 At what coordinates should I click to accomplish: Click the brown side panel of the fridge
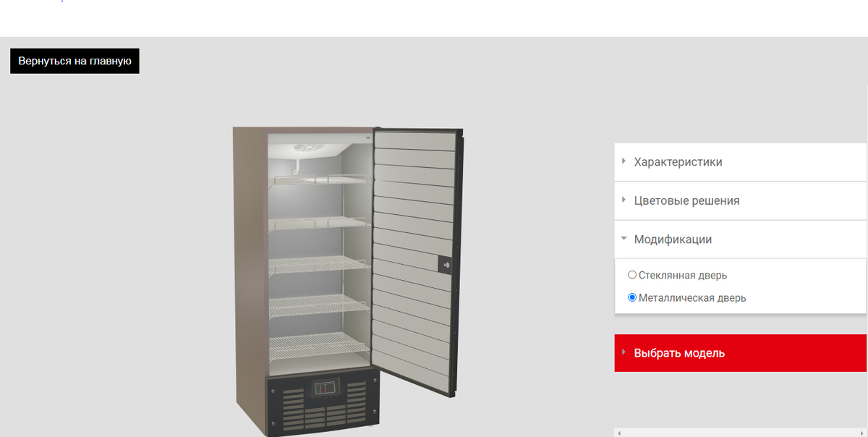(250, 275)
